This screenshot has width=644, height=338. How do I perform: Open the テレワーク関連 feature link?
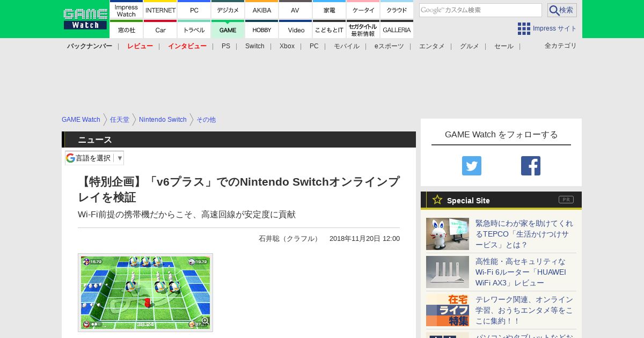(525, 310)
